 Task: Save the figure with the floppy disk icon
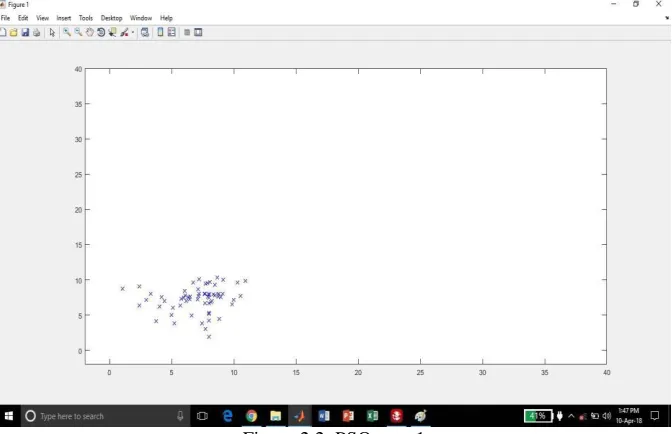click(x=25, y=32)
